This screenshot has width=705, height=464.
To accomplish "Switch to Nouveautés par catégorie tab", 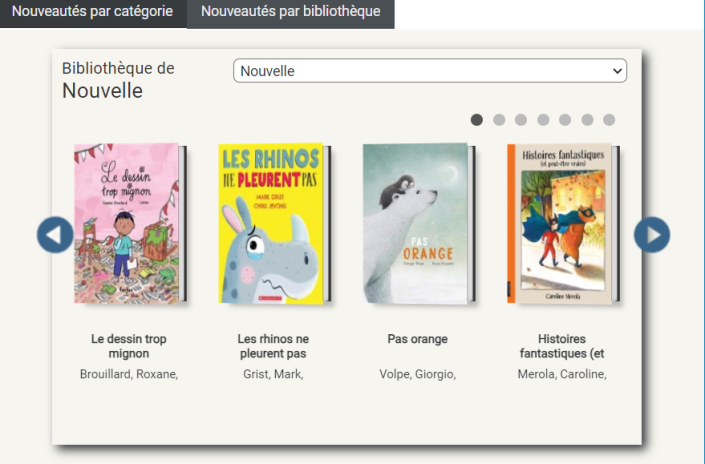I will coord(92,13).
